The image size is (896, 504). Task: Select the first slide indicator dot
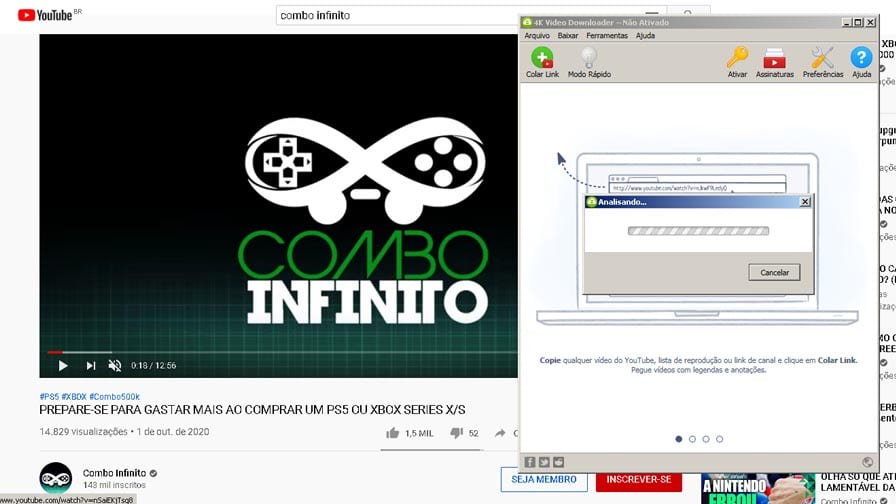pos(678,439)
